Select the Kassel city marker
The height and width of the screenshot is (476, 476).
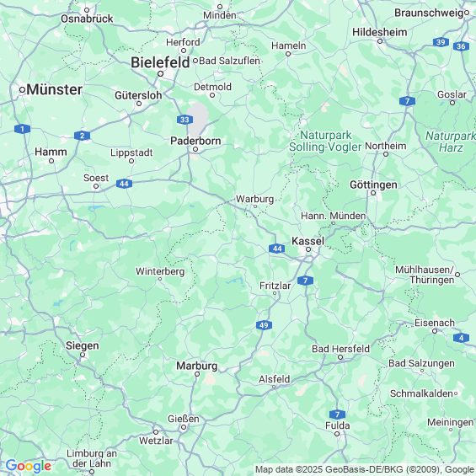tap(308, 249)
